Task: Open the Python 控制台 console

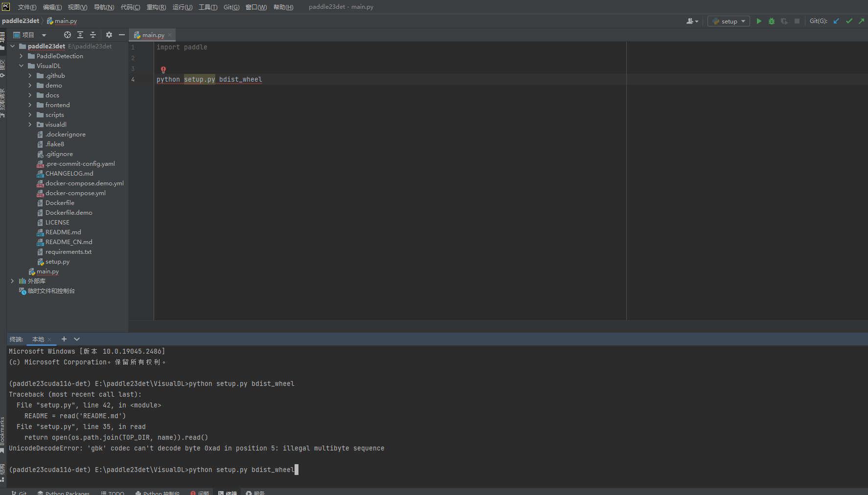Action: (x=157, y=492)
